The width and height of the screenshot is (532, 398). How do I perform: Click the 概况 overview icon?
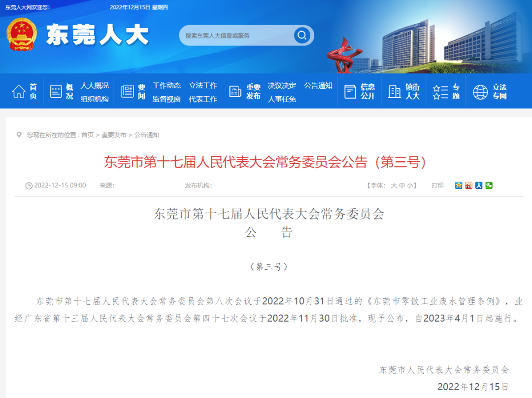click(56, 91)
